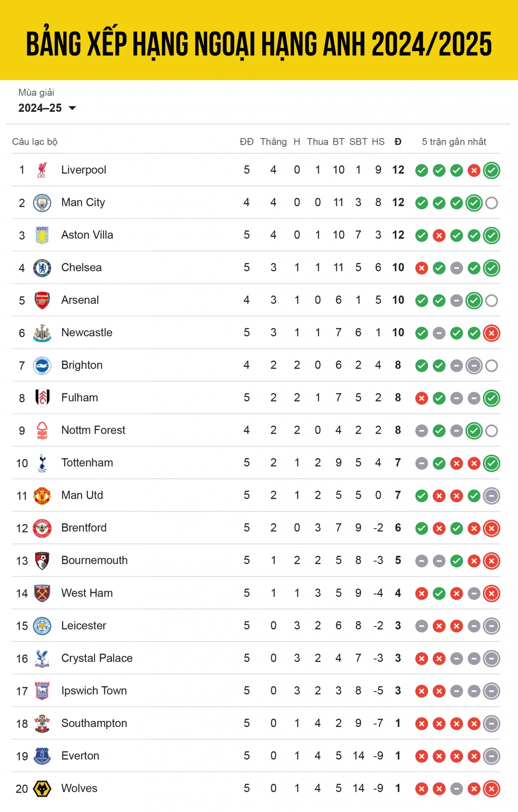Click the Đ points column header
The image size is (518, 812).
[398, 142]
